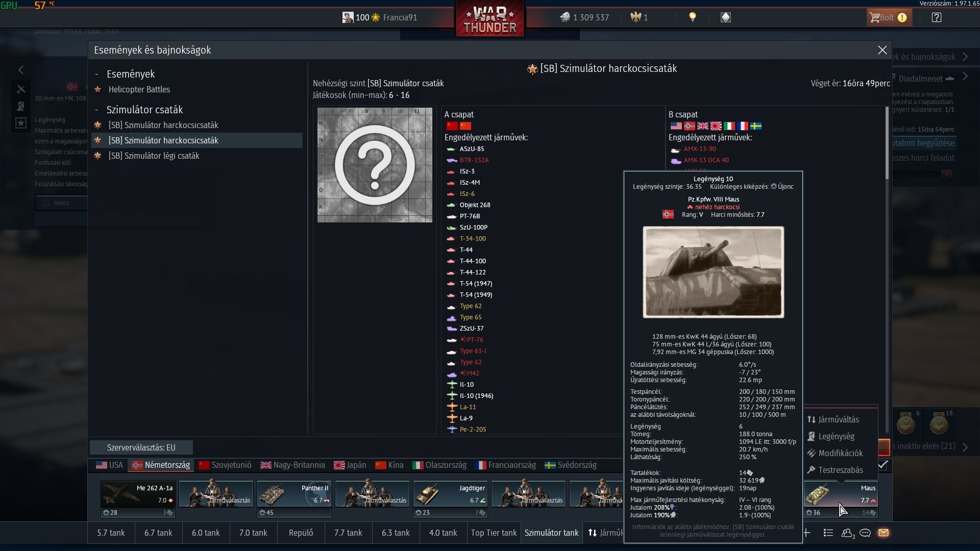Collapse the Szimulátor csaták tree section
980x551 pixels.
click(x=96, y=110)
